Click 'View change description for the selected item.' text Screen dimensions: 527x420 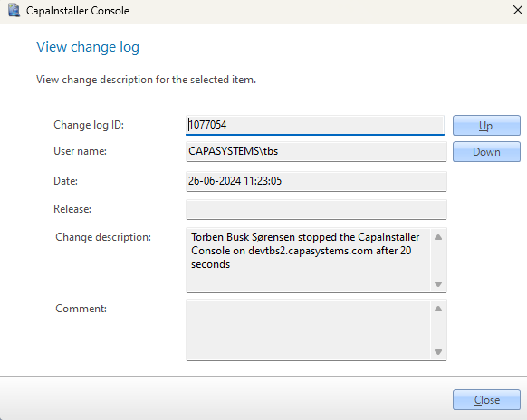pyautogui.click(x=146, y=80)
